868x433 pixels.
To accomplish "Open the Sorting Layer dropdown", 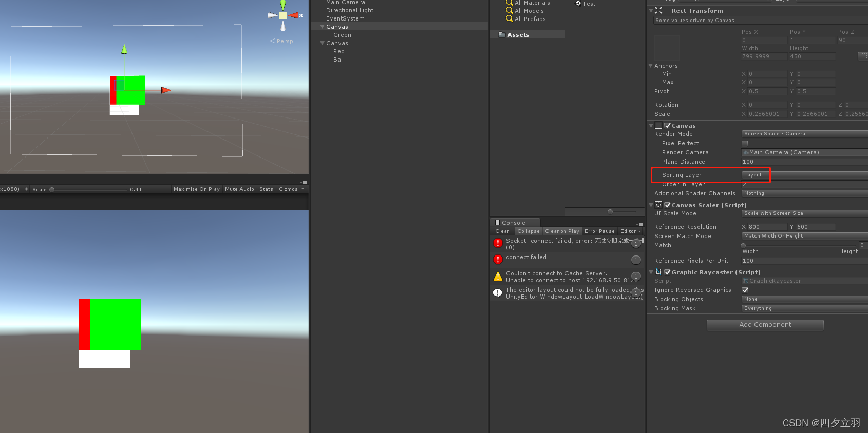I will 805,175.
